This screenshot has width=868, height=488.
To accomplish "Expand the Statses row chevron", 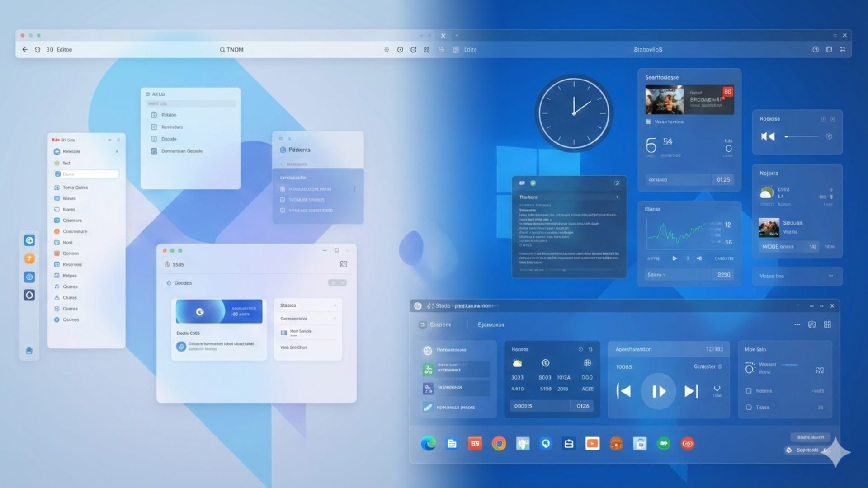I will point(335,305).
